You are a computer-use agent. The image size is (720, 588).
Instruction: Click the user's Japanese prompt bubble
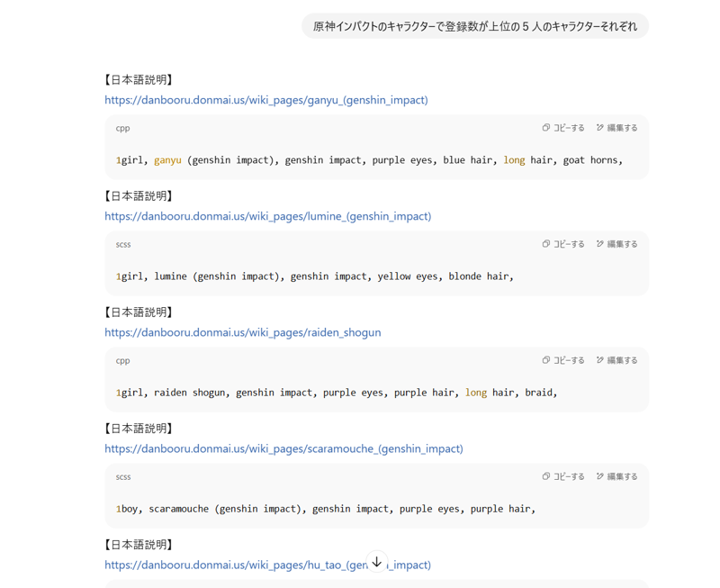[474, 26]
